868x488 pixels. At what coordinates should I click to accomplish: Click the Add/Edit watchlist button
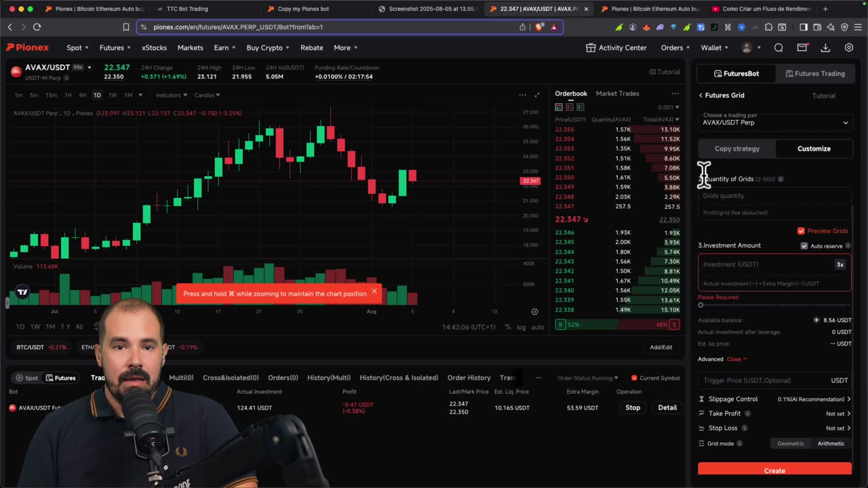[x=661, y=347]
